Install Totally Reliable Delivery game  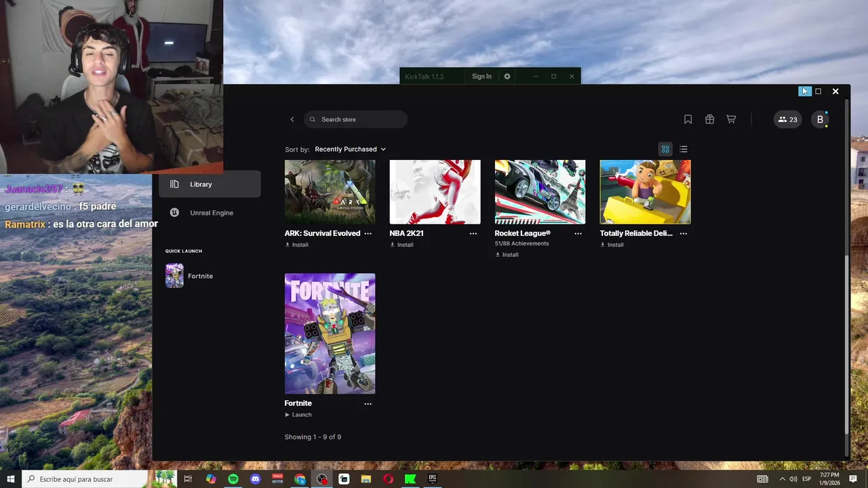tap(612, 245)
